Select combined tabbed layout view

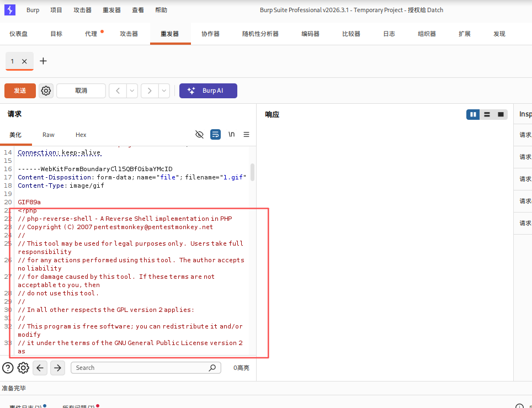(x=501, y=114)
